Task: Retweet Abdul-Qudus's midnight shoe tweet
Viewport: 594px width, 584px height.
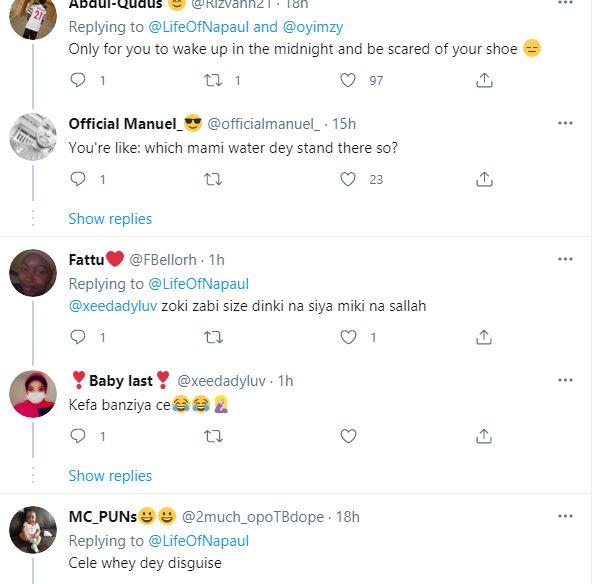Action: click(213, 80)
